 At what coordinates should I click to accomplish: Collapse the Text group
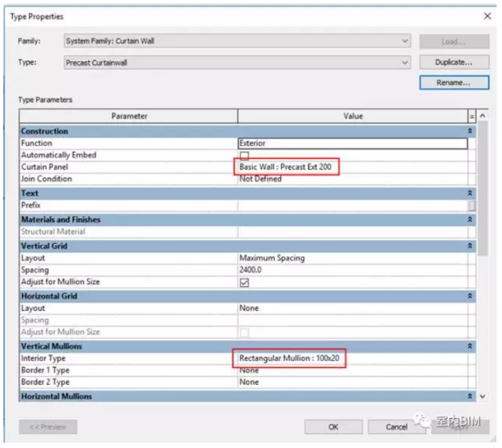point(470,194)
